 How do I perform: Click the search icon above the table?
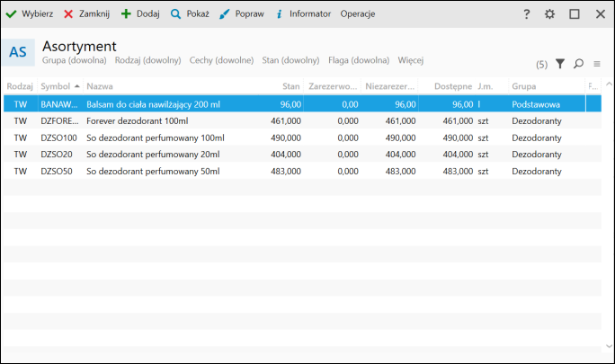coord(578,64)
